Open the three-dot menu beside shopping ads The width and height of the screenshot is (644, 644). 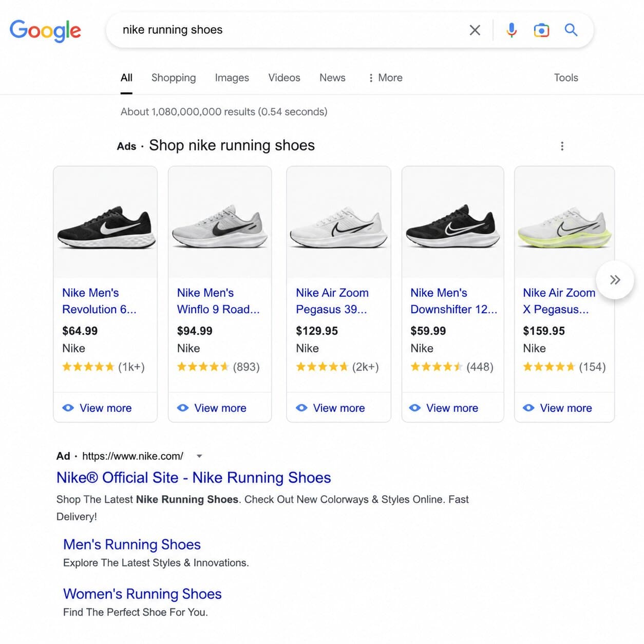pos(562,146)
